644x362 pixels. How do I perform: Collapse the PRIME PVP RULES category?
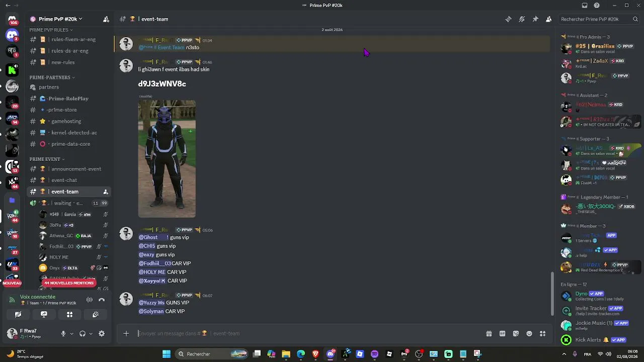click(51, 30)
